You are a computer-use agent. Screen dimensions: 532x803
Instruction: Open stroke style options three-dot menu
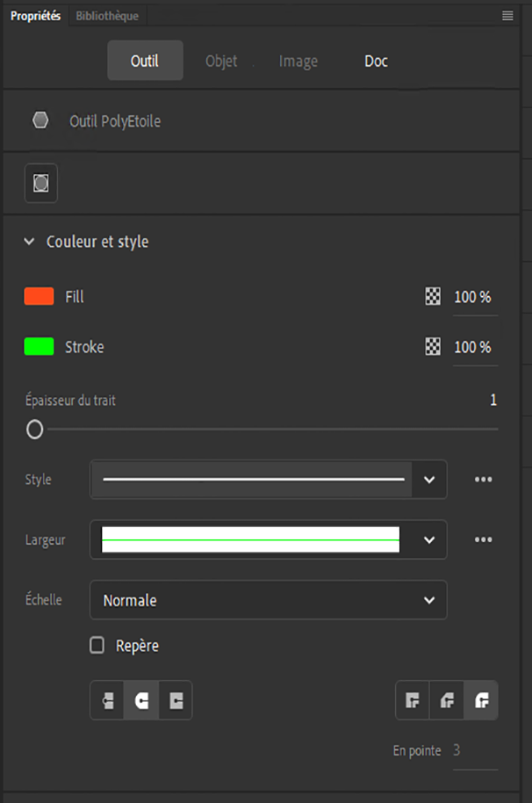[483, 480]
